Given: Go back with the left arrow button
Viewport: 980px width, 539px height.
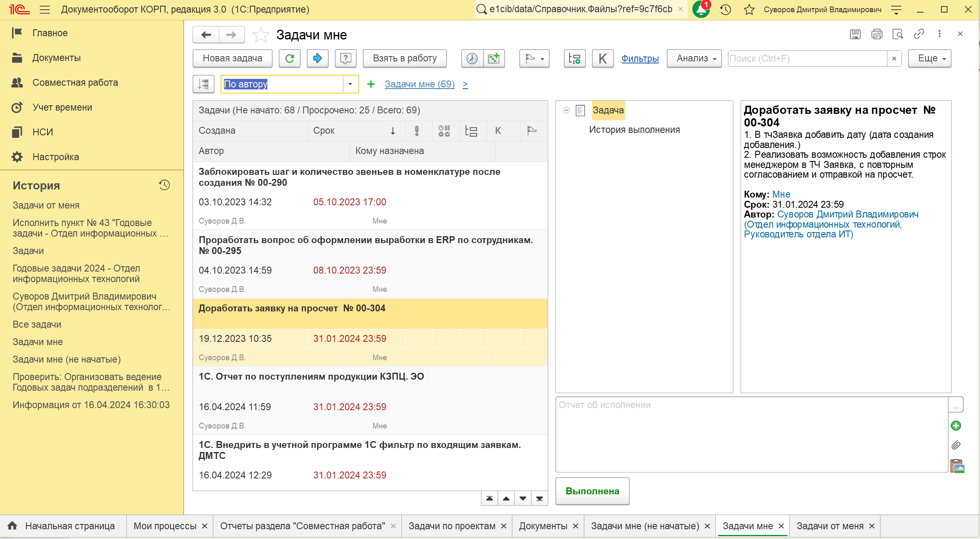Looking at the screenshot, I should 206,35.
